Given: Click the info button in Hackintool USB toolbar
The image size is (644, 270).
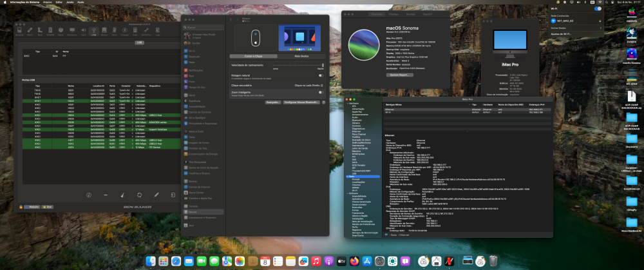Looking at the screenshot, I should [x=88, y=195].
